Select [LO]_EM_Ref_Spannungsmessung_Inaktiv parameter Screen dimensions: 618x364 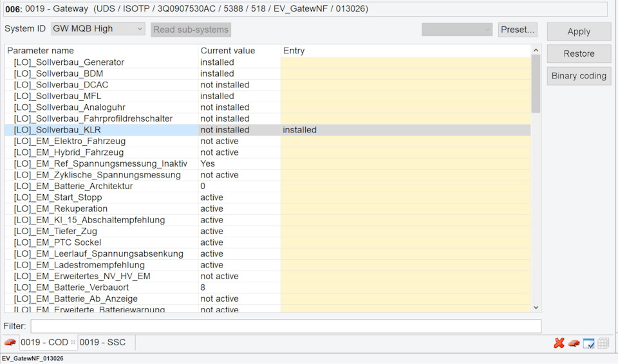pyautogui.click(x=100, y=163)
